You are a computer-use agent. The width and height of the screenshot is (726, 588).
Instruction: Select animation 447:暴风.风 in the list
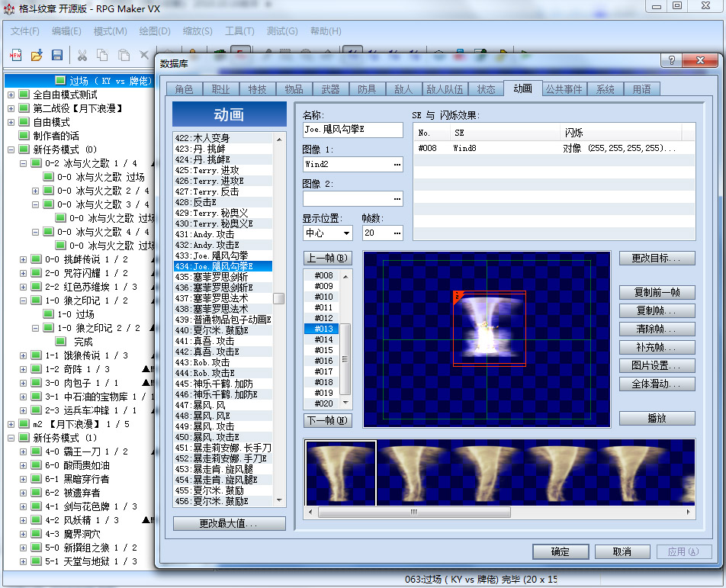pyautogui.click(x=223, y=405)
